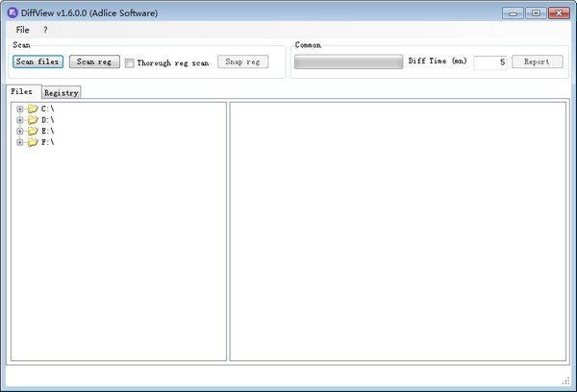The width and height of the screenshot is (577, 392).
Task: Open the File menu
Action: [x=23, y=30]
